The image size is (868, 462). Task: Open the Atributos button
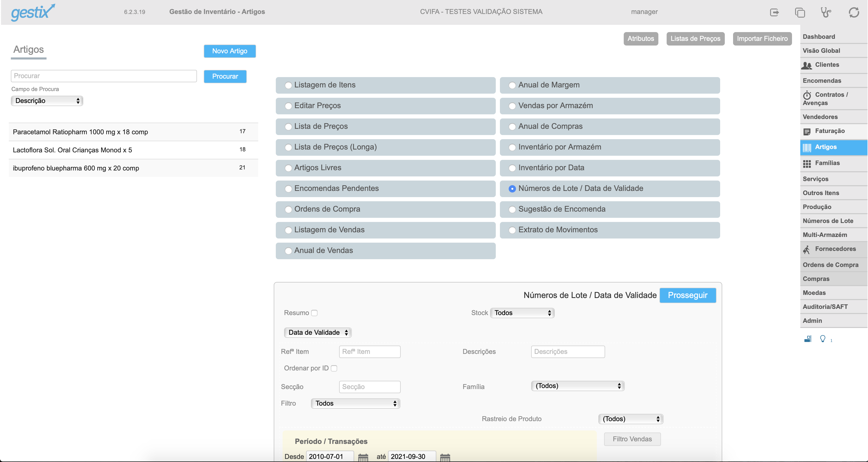pos(641,39)
